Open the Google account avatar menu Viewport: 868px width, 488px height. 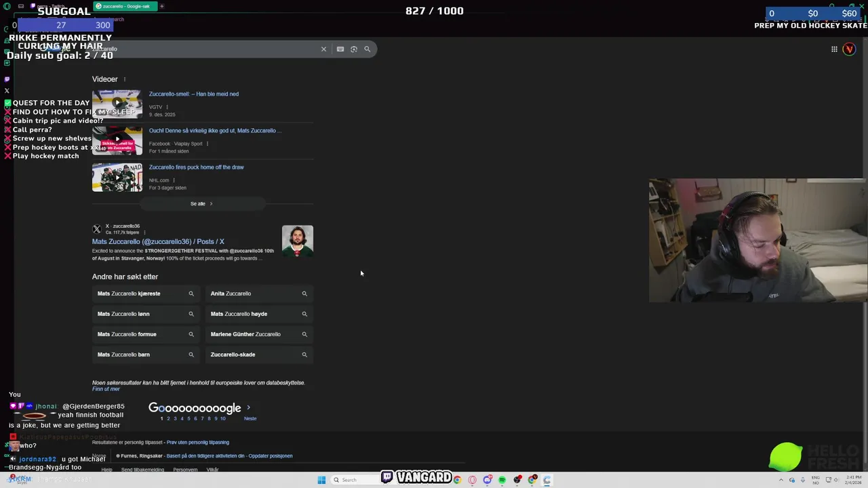tap(849, 49)
